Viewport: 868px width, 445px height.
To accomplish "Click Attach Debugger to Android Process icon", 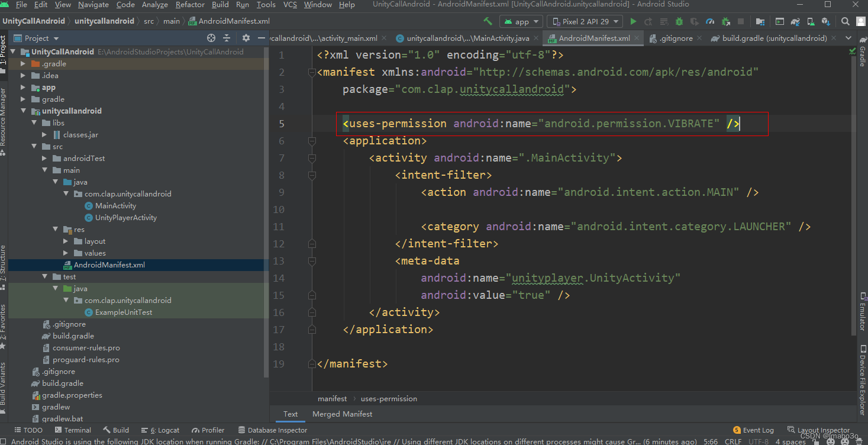I will pyautogui.click(x=725, y=21).
